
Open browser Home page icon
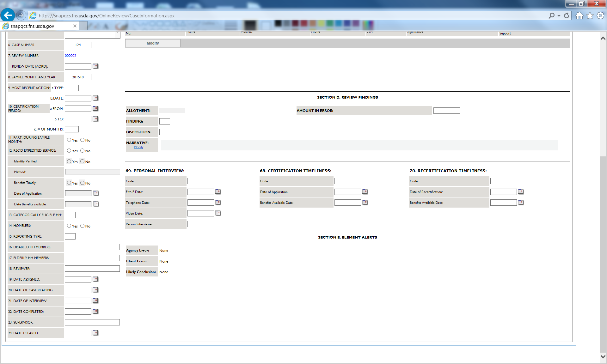point(579,15)
